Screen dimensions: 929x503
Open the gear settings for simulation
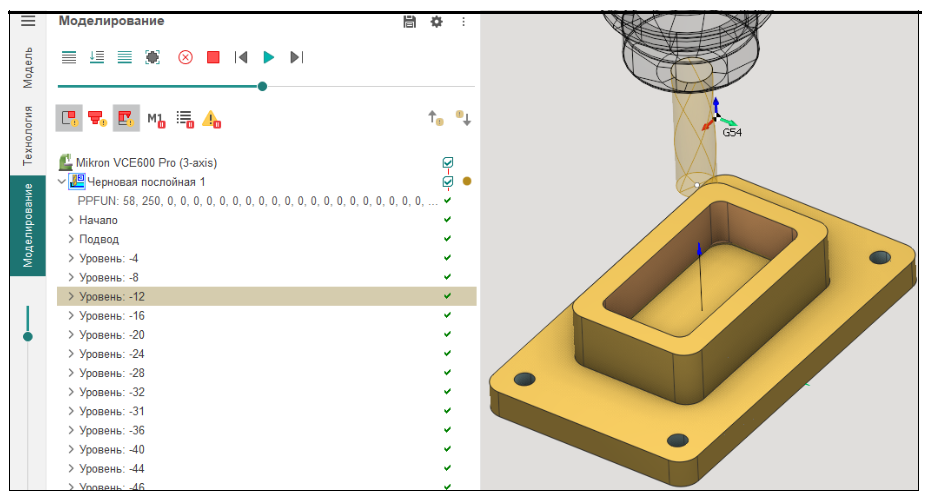[x=436, y=21]
